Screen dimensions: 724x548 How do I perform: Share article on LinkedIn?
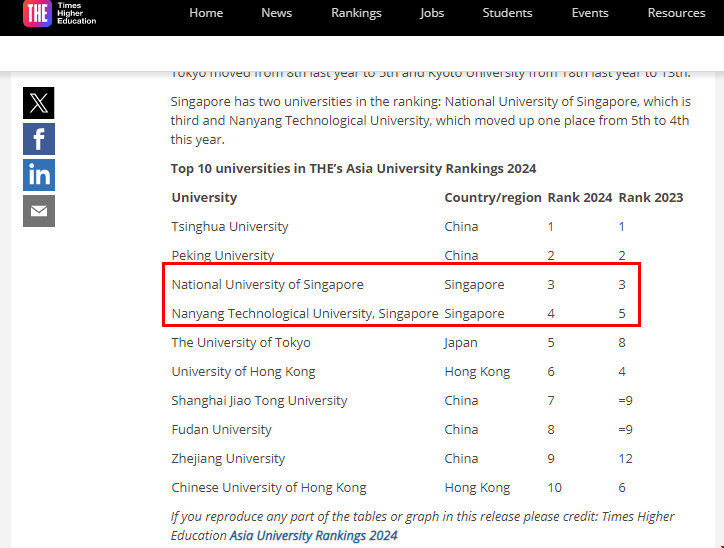(39, 175)
